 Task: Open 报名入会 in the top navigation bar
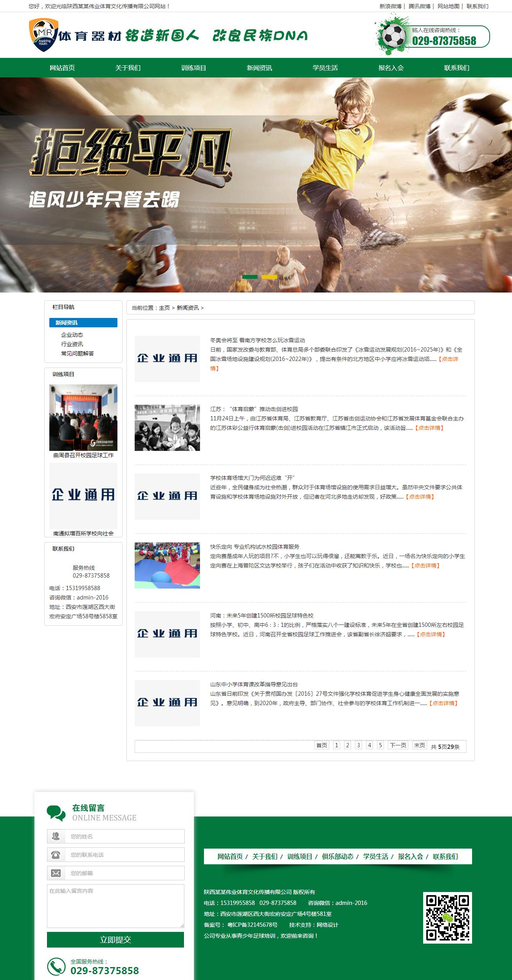[x=391, y=68]
